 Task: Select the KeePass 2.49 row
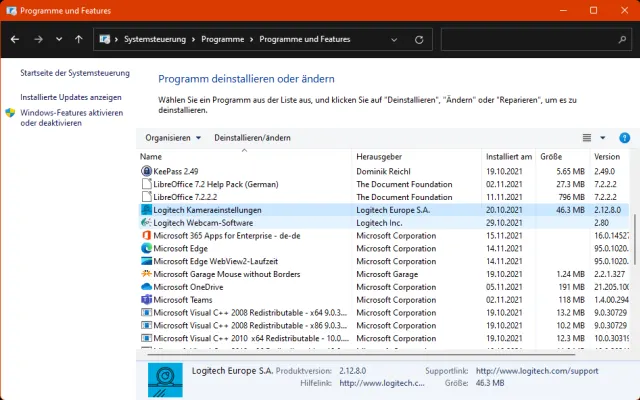pos(383,171)
